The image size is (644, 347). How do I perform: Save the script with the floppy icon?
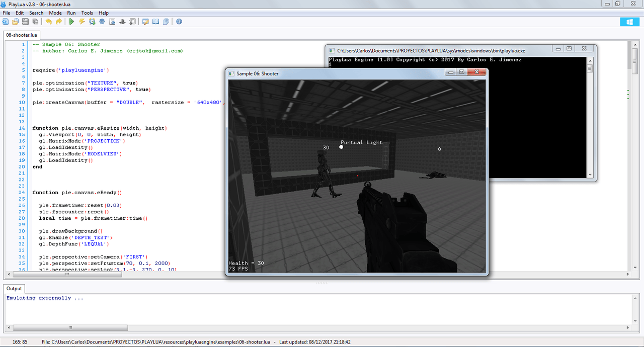[25, 22]
